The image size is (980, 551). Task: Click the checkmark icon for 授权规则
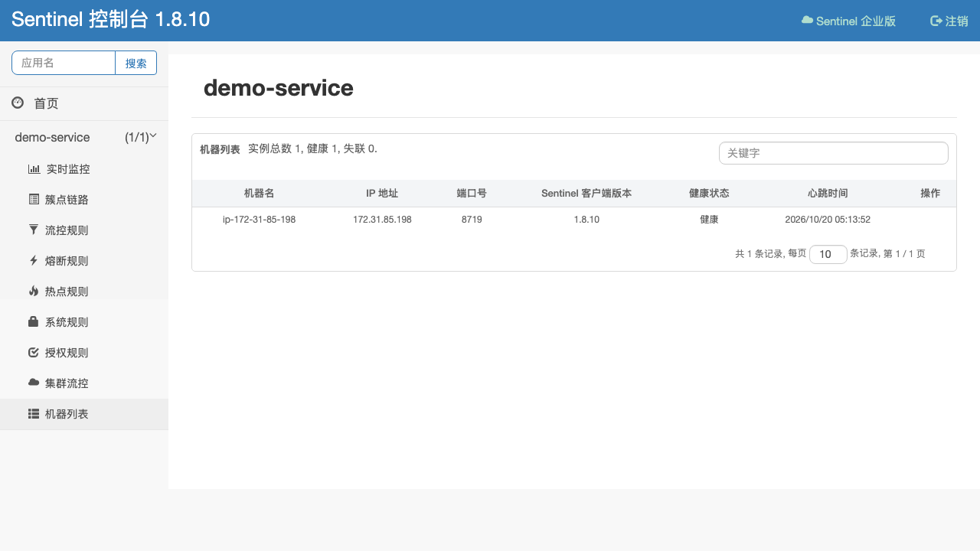(x=34, y=353)
